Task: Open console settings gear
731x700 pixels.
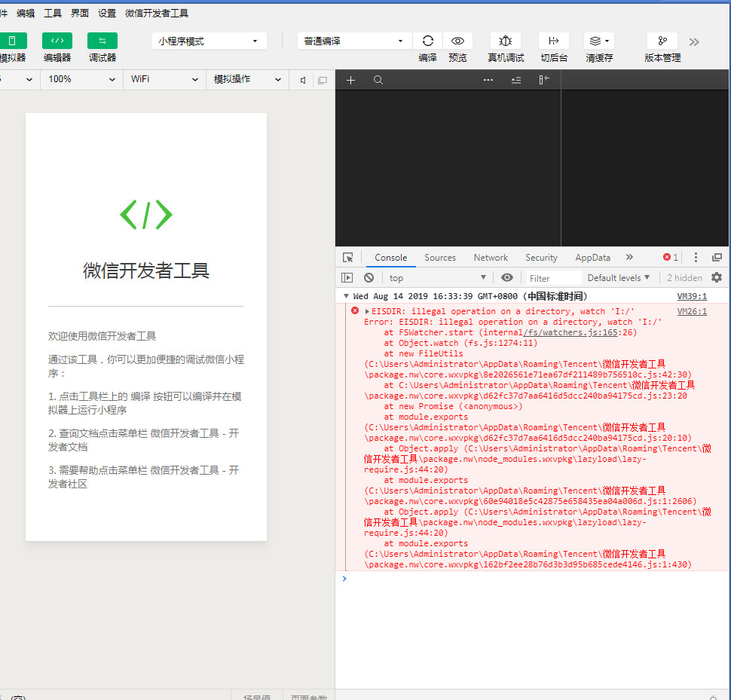Action: click(x=717, y=278)
